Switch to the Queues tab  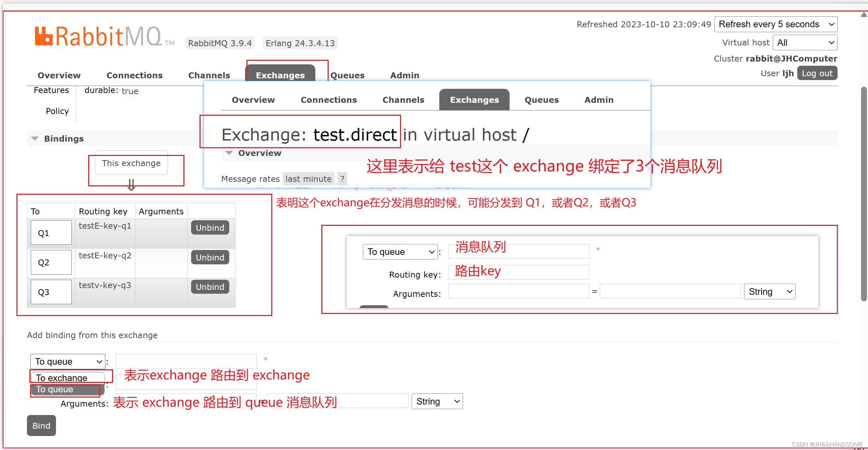tap(348, 75)
